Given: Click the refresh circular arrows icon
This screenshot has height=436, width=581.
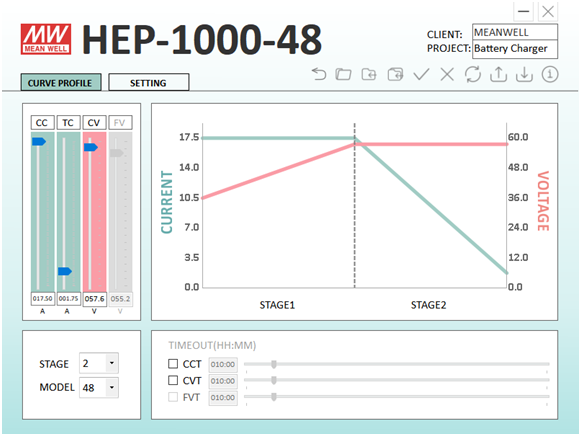Looking at the screenshot, I should coord(473,74).
